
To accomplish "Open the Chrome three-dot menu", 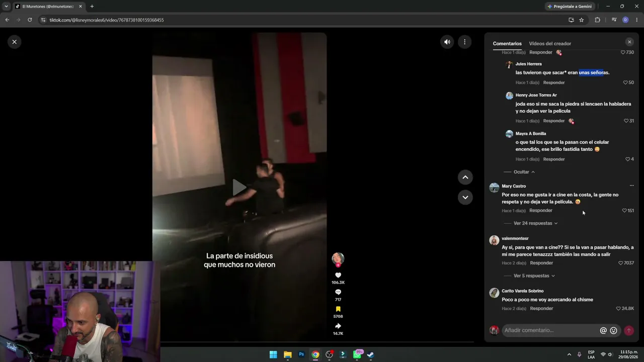I will (637, 20).
